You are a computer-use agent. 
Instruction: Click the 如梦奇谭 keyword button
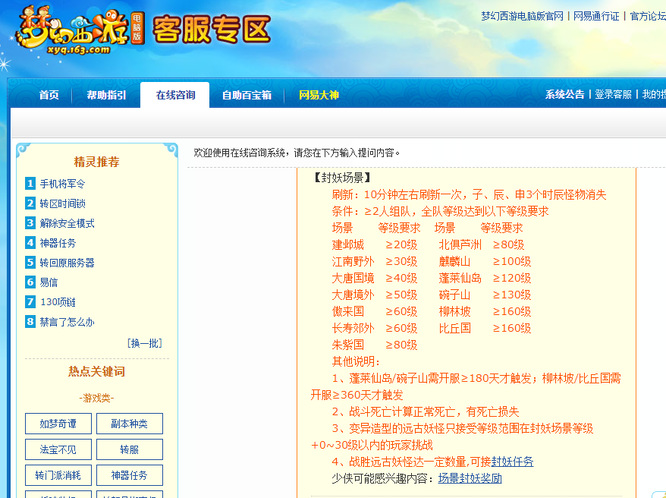click(58, 424)
